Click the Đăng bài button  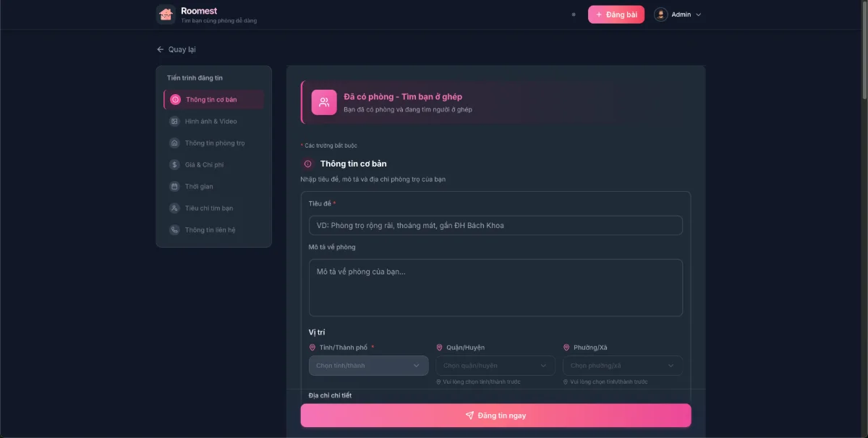[616, 14]
